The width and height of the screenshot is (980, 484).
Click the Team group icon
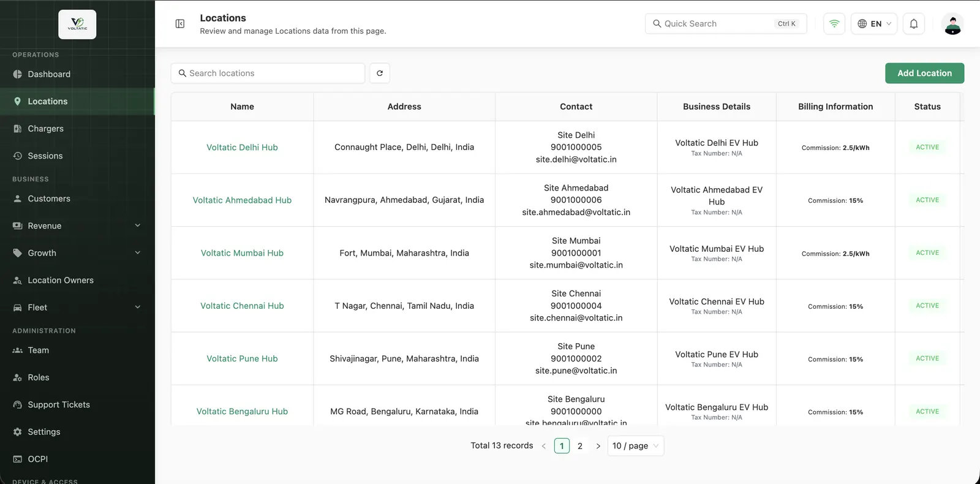(x=17, y=350)
